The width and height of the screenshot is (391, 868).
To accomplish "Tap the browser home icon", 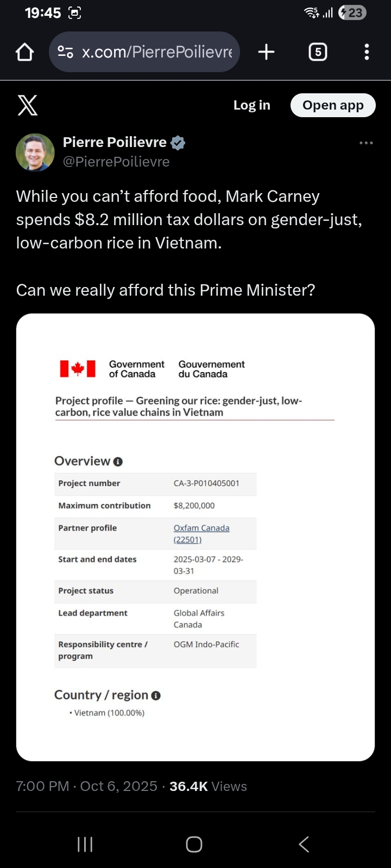I will pyautogui.click(x=25, y=52).
